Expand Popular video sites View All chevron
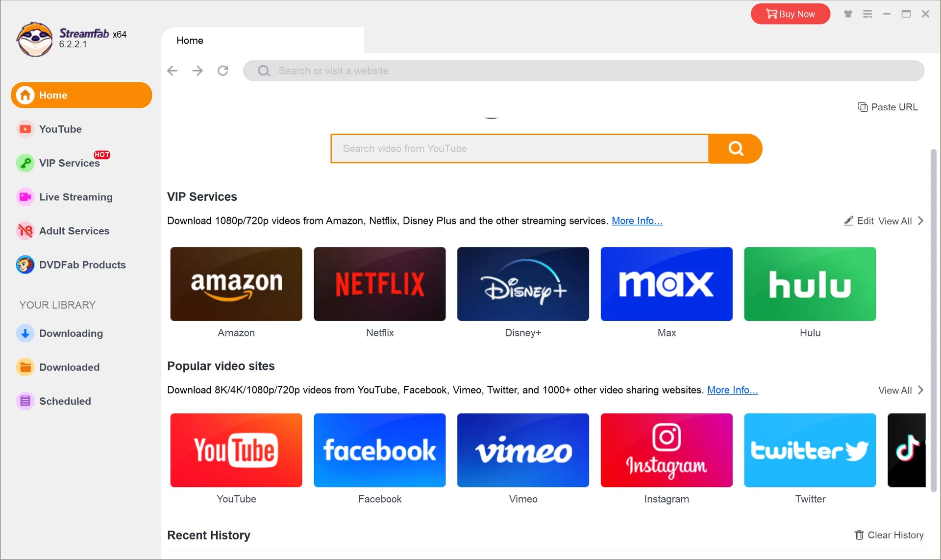The width and height of the screenshot is (941, 560). point(920,390)
